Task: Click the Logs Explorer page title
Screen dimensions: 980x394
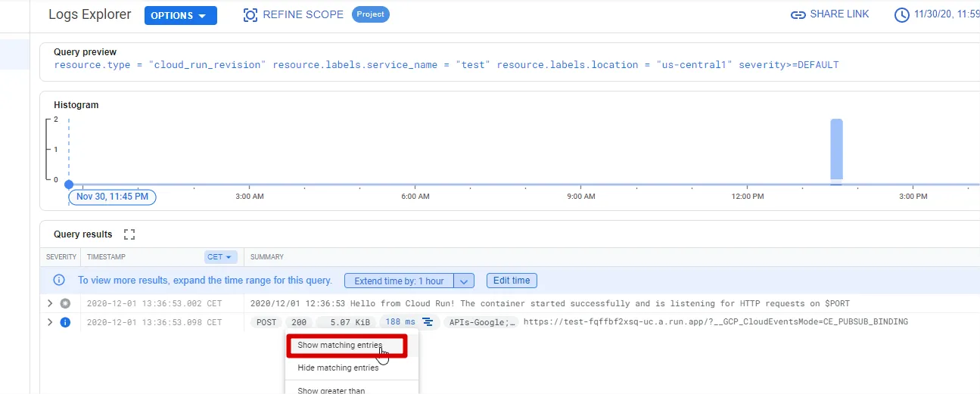Action: (x=89, y=14)
